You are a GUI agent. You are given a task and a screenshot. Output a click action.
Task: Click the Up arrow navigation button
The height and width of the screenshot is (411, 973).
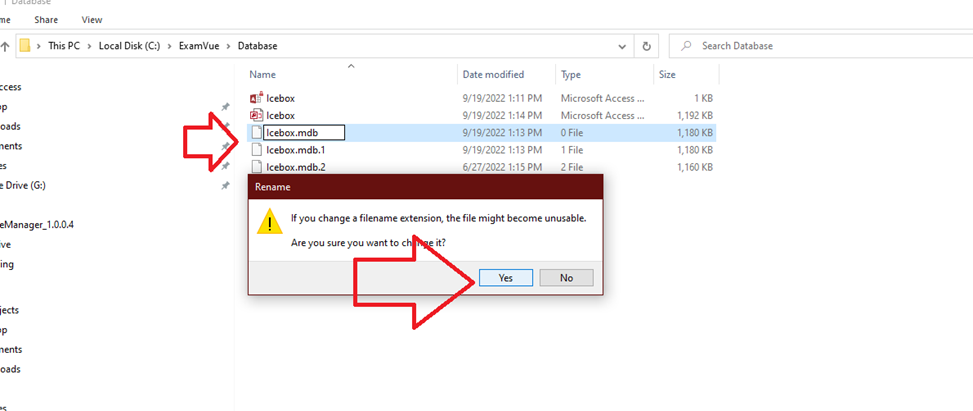pos(5,46)
